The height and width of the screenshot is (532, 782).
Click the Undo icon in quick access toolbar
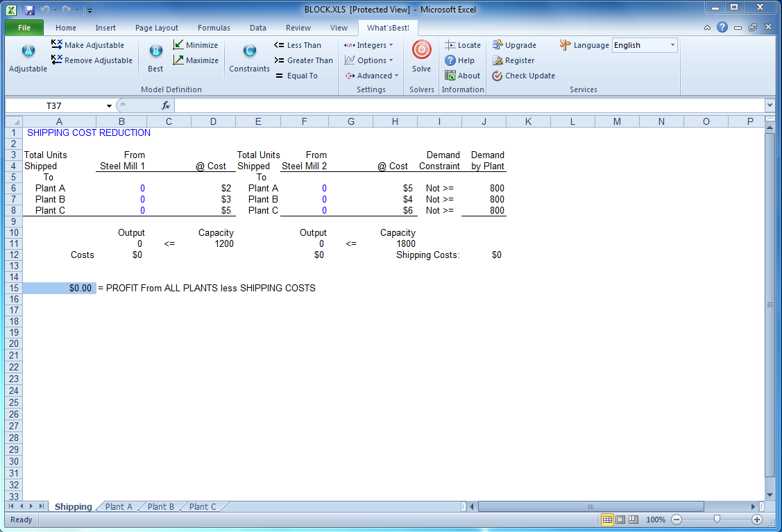click(x=45, y=10)
